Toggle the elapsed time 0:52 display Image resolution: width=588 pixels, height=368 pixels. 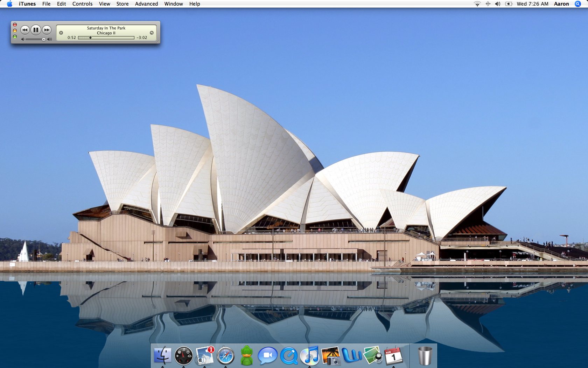click(72, 38)
